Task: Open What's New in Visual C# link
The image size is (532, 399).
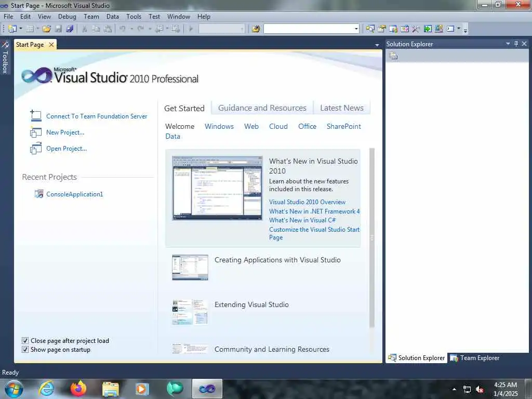Action: (302, 220)
